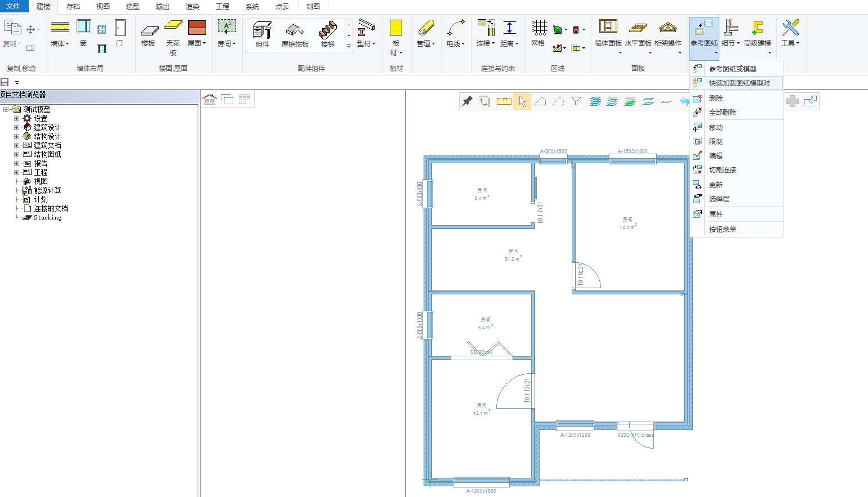
Task: Switch to the 存档 ribbon tab
Action: pyautogui.click(x=73, y=7)
